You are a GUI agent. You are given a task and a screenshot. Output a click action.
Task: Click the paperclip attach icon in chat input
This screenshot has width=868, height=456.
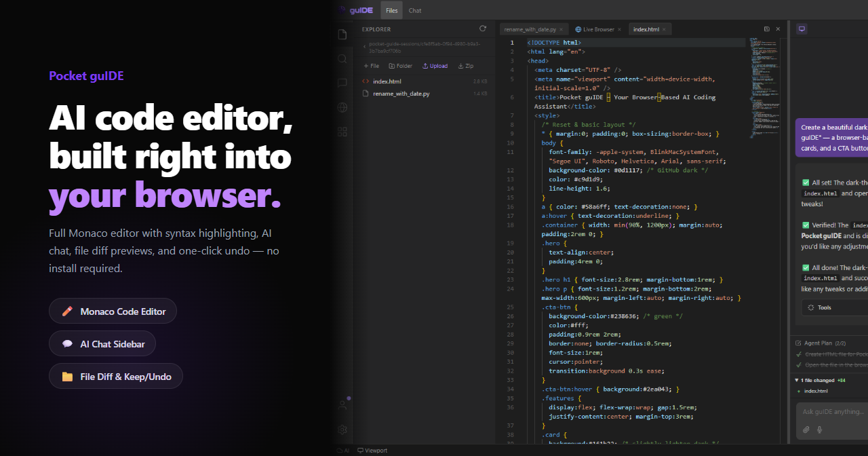point(806,430)
